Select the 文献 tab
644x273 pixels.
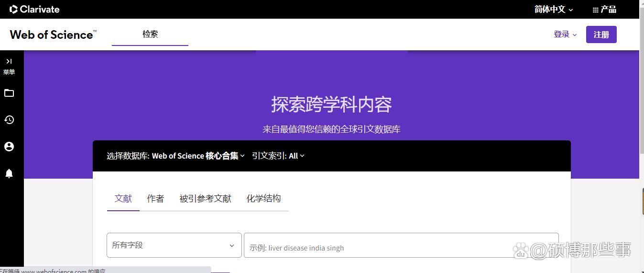click(123, 198)
